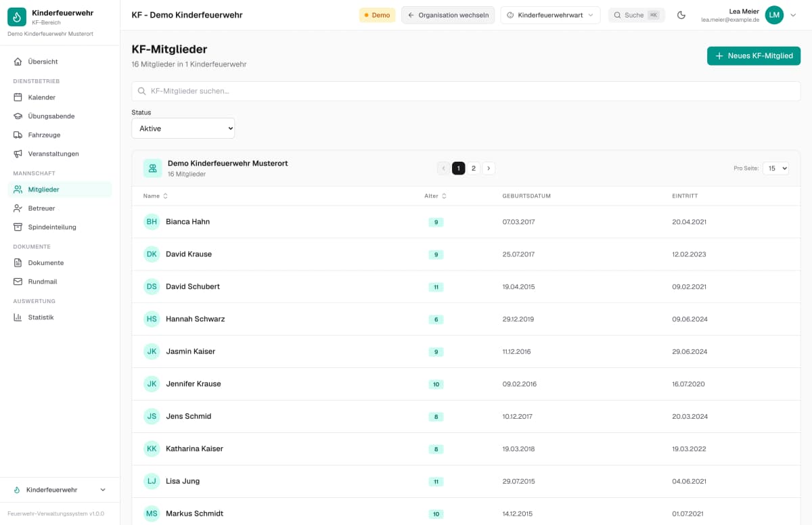Click the BH avatar for Bianca Hahn
The height and width of the screenshot is (525, 812).
click(x=152, y=222)
